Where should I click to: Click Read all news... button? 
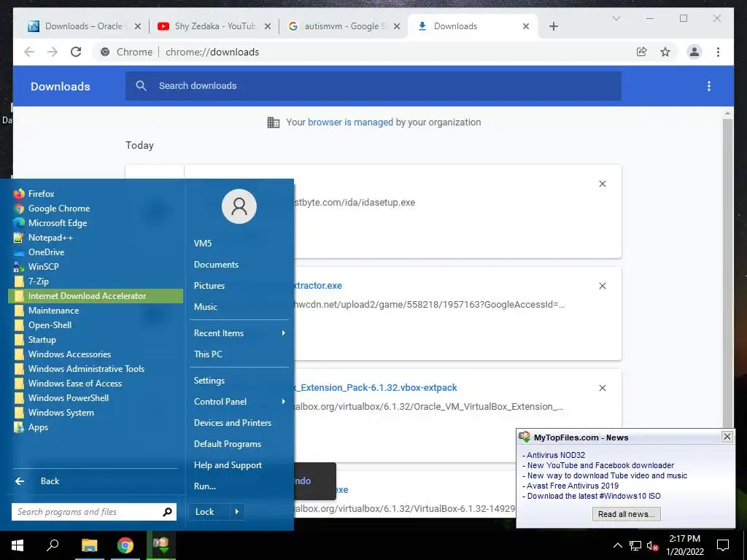pyautogui.click(x=626, y=514)
